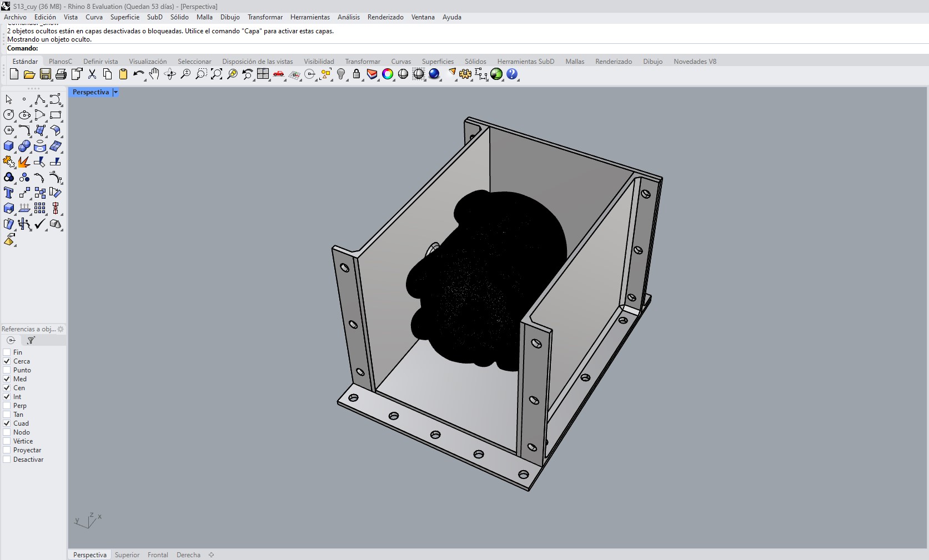Open the Superficie menu

pos(125,17)
